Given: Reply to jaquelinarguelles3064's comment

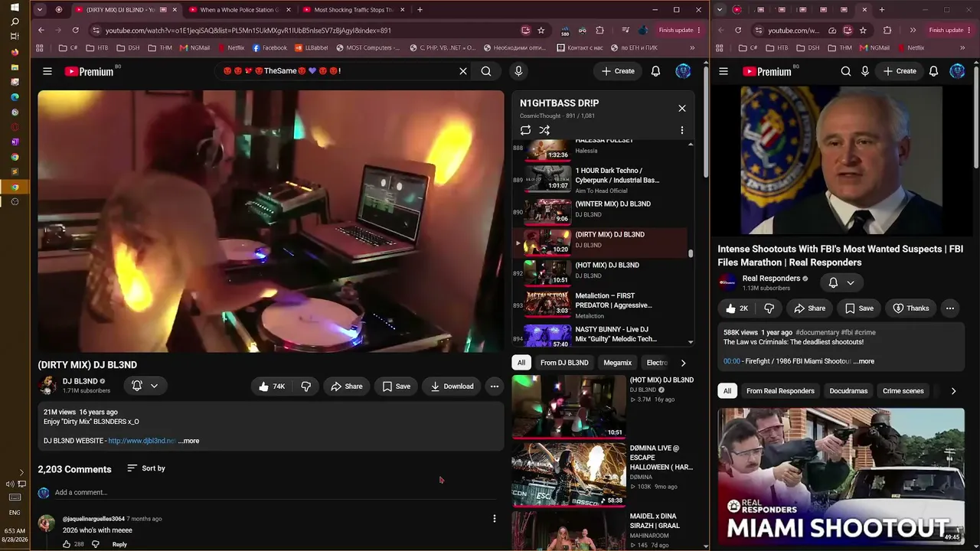Looking at the screenshot, I should (119, 544).
